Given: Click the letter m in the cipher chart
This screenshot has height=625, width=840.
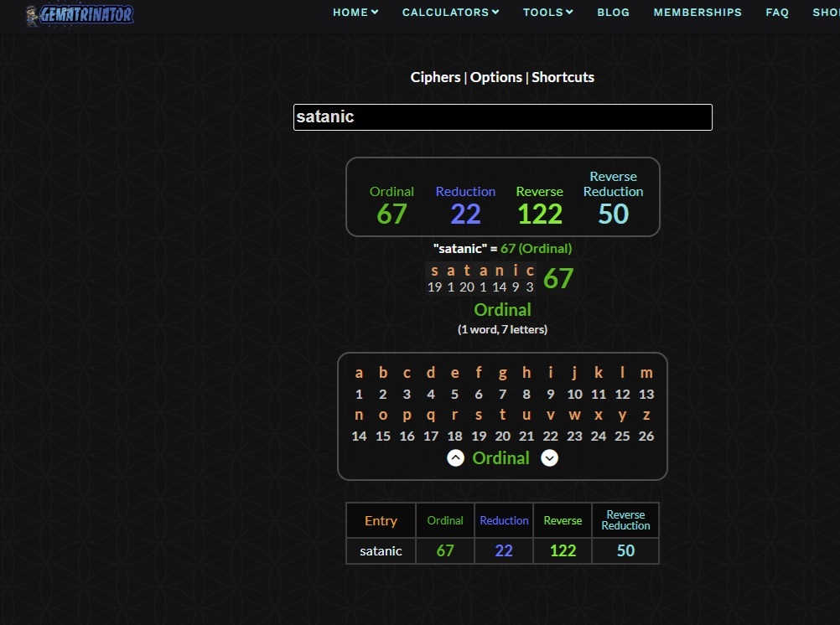Looking at the screenshot, I should click(x=646, y=373).
